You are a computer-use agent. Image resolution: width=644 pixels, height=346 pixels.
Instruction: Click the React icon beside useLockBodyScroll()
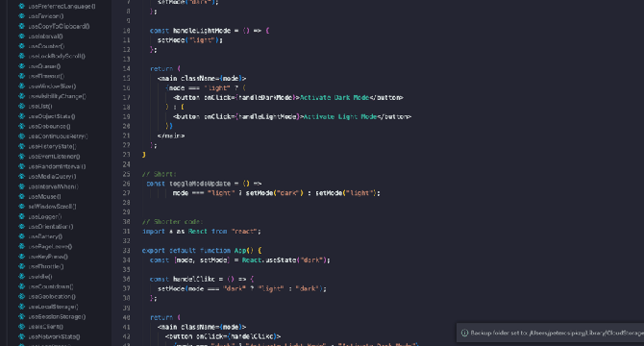tap(22, 57)
